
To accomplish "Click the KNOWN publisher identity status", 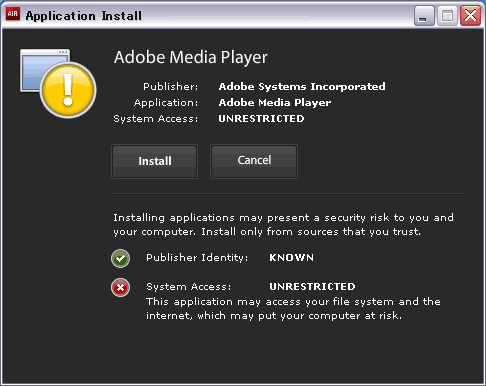I will click(x=292, y=258).
